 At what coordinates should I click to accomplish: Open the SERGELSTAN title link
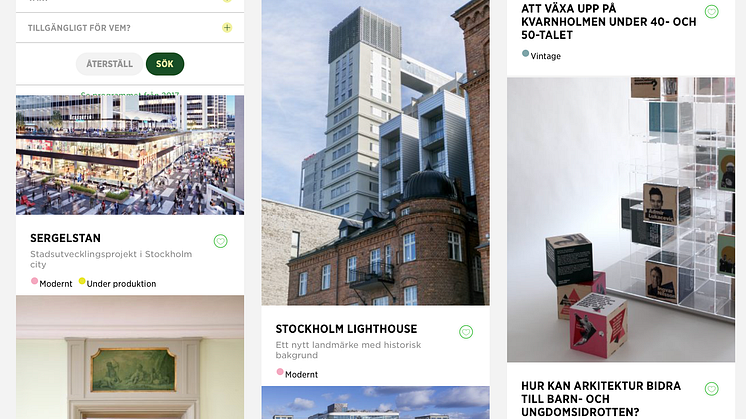click(65, 238)
